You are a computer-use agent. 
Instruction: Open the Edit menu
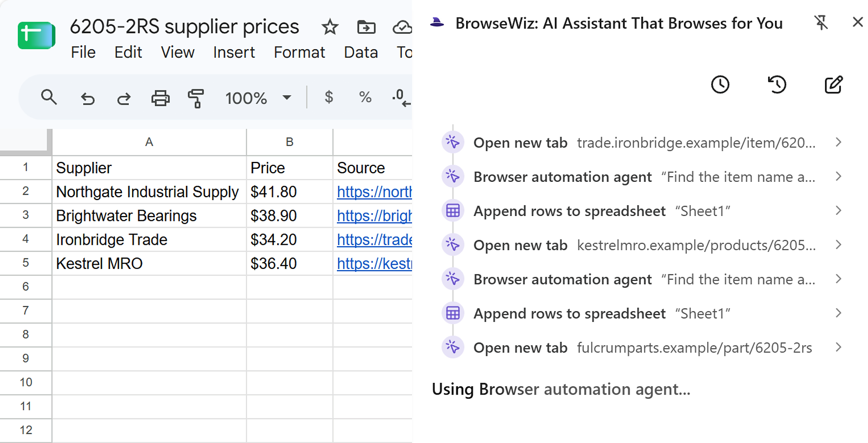[x=128, y=52]
